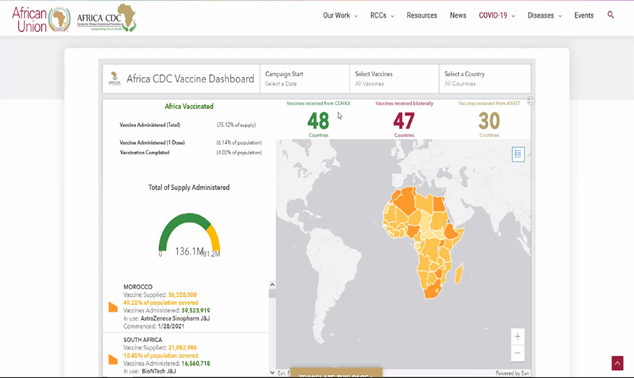Open the site search magnifier icon
Viewport: 634px width, 378px height.
click(611, 15)
